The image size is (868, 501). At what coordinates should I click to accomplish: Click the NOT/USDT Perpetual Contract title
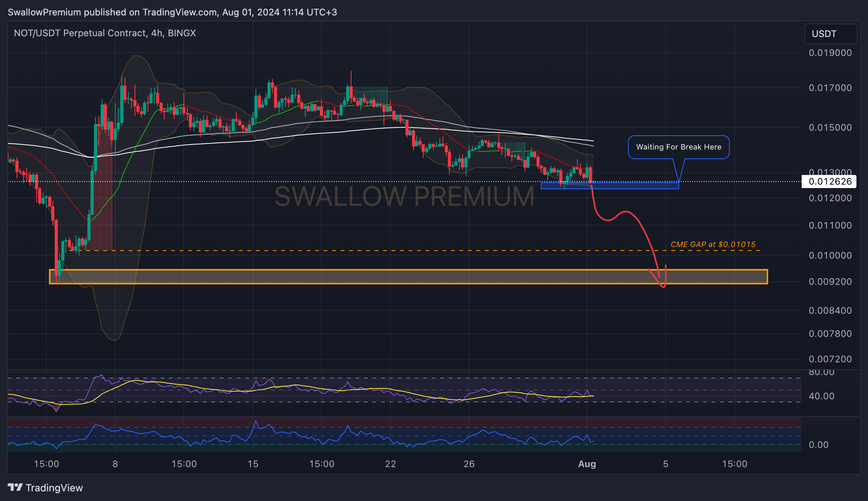[x=105, y=33]
